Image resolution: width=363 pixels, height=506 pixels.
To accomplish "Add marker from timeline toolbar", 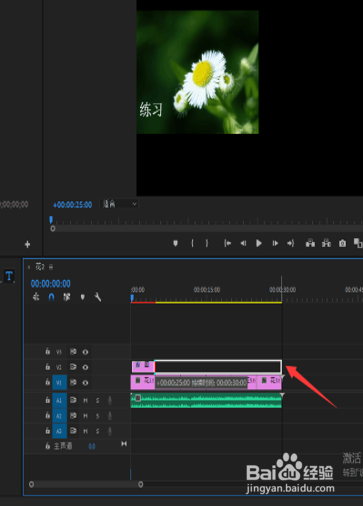I will coord(83,297).
